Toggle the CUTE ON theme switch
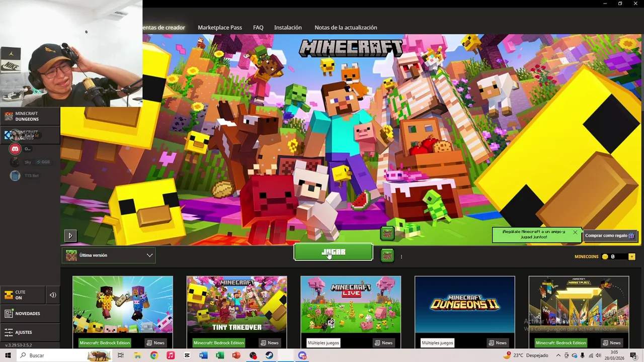Screen dimensions: 644x362 click(x=22, y=295)
